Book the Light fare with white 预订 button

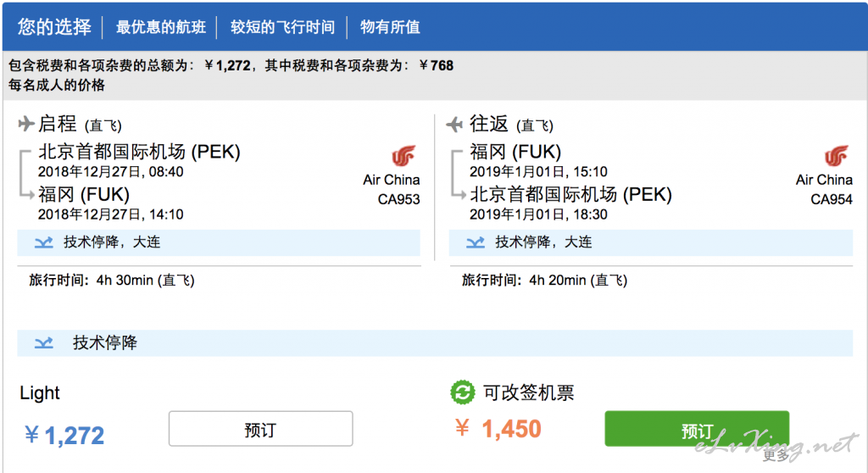(x=261, y=429)
